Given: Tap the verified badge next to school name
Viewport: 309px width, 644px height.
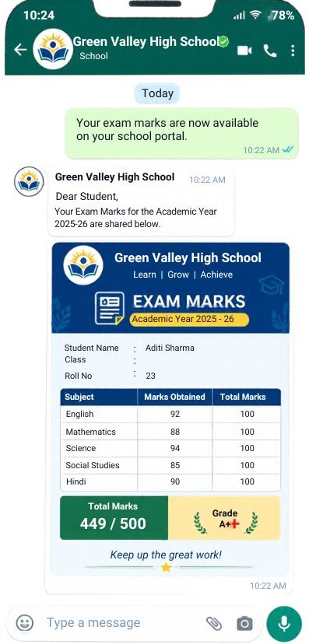Looking at the screenshot, I should click(223, 41).
